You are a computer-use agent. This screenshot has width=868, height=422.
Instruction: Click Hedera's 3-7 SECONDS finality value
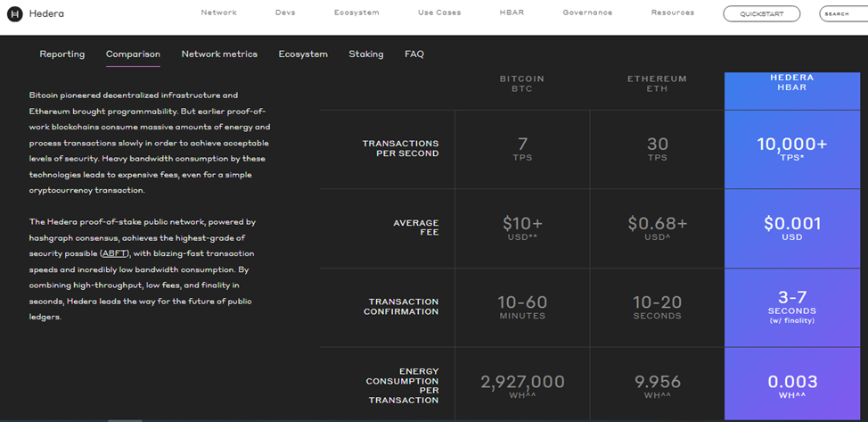tap(791, 305)
